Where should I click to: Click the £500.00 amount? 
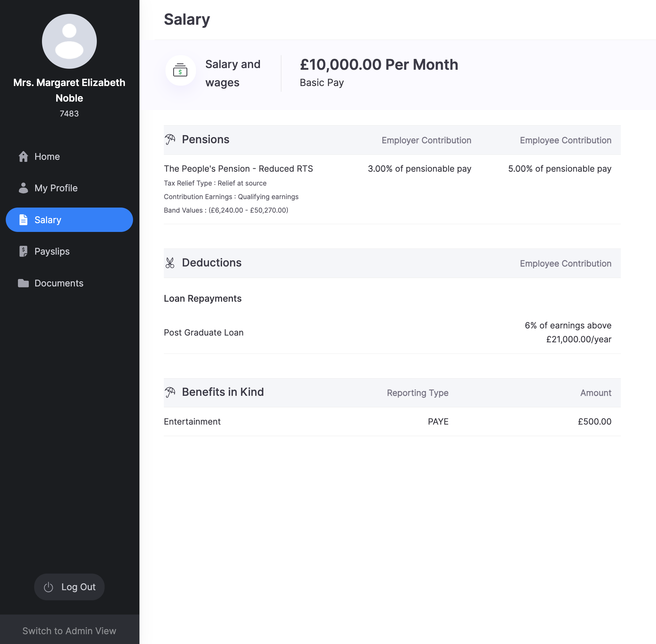click(x=595, y=422)
